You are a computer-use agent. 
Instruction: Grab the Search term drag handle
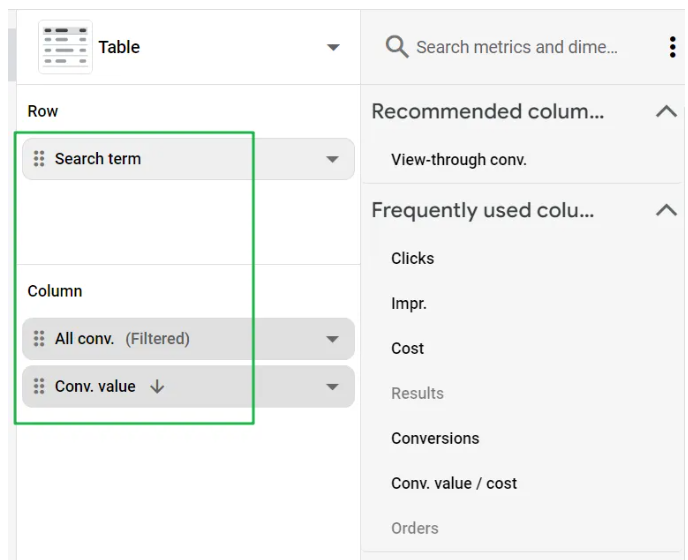click(39, 159)
